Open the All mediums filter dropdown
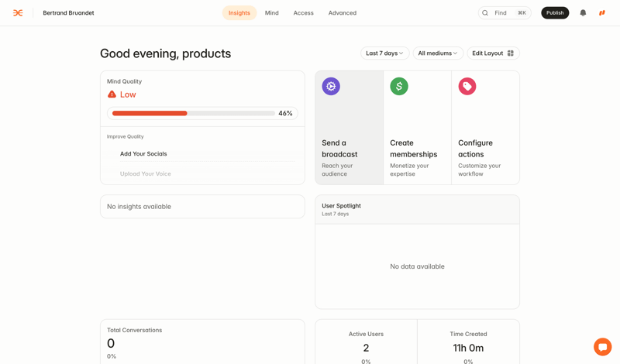 point(437,53)
